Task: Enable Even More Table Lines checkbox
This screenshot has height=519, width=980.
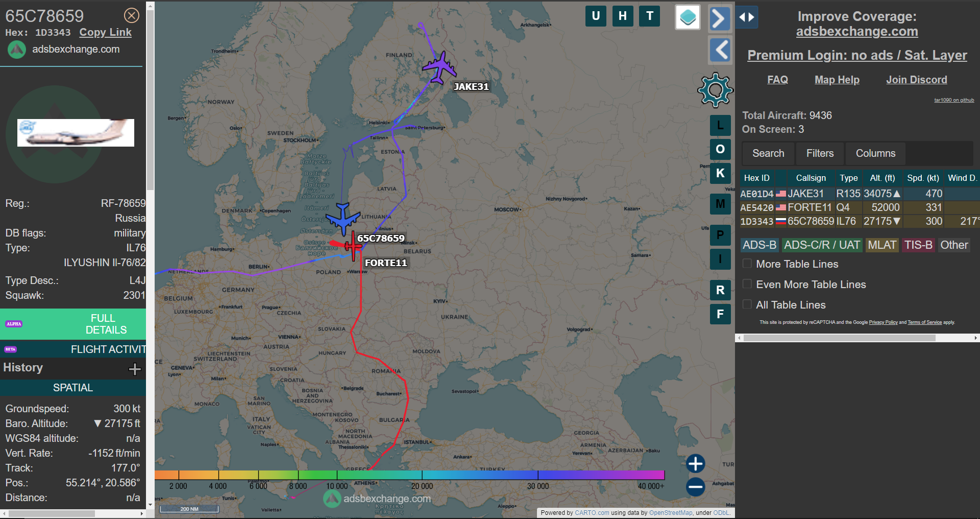Action: pos(747,284)
